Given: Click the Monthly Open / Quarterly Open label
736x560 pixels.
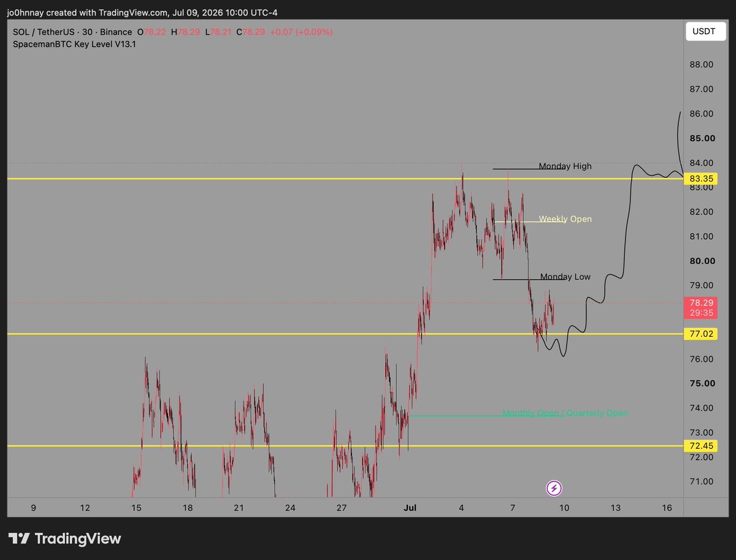Looking at the screenshot, I should coord(565,413).
